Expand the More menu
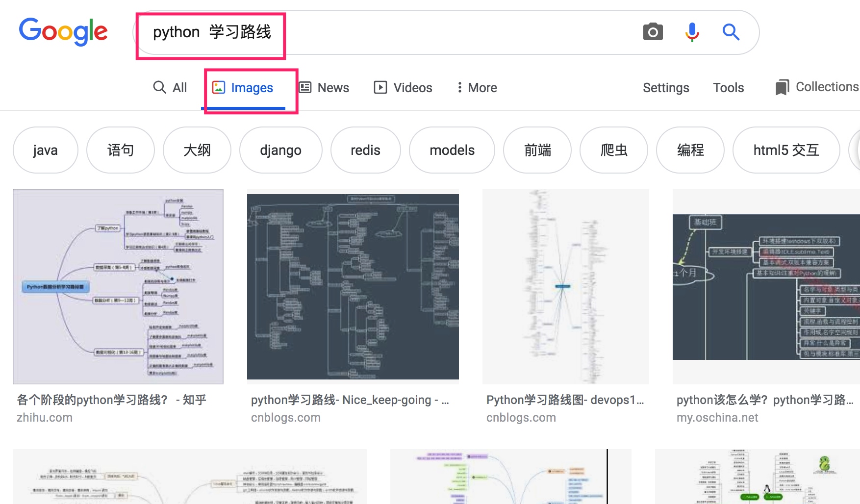Viewport: 860px width, 504px height. [477, 88]
